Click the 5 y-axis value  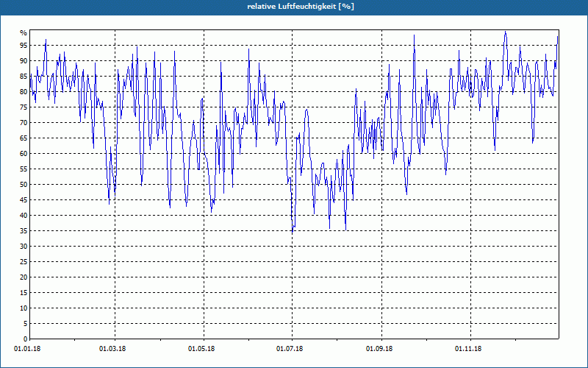pyautogui.click(x=26, y=324)
